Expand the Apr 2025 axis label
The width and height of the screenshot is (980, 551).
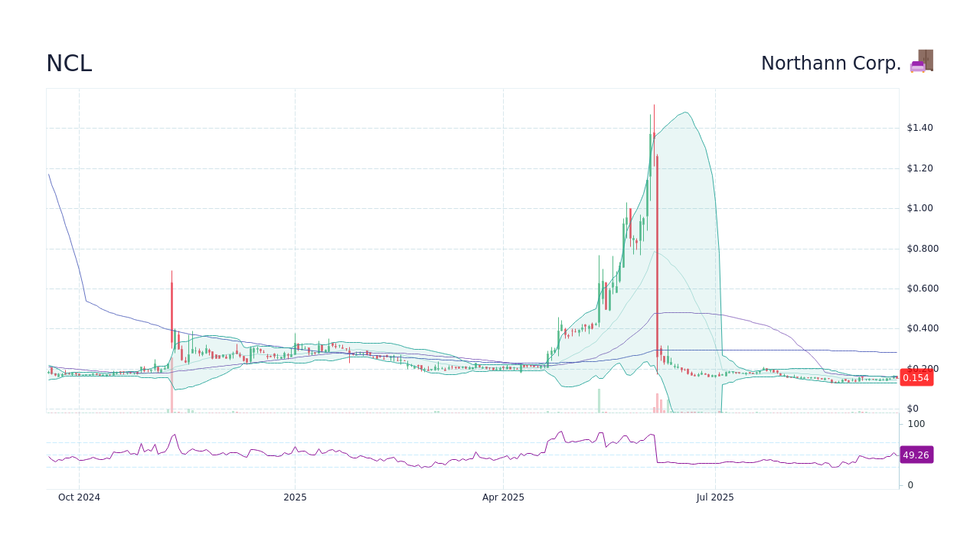[x=503, y=497]
